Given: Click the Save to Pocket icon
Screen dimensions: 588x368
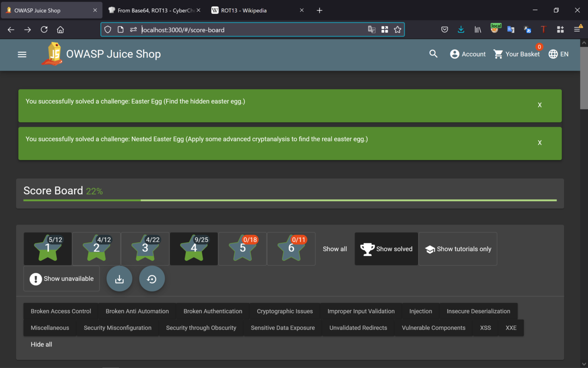Looking at the screenshot, I should (x=444, y=29).
